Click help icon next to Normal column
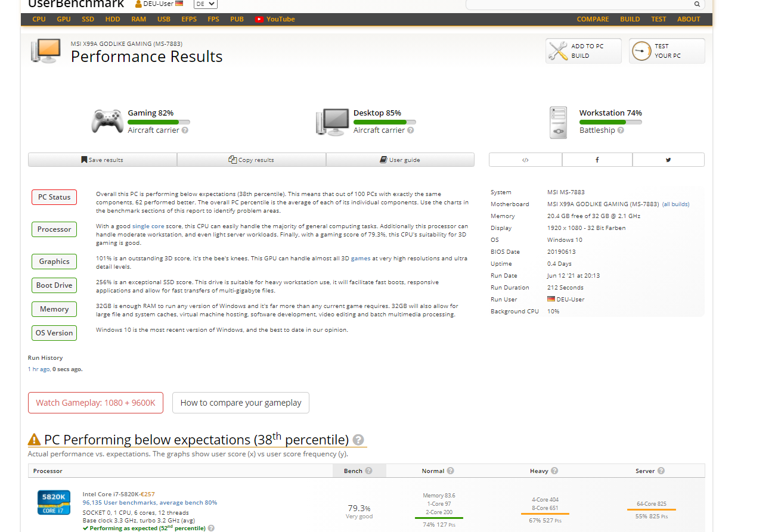The image size is (778, 532). (x=451, y=471)
